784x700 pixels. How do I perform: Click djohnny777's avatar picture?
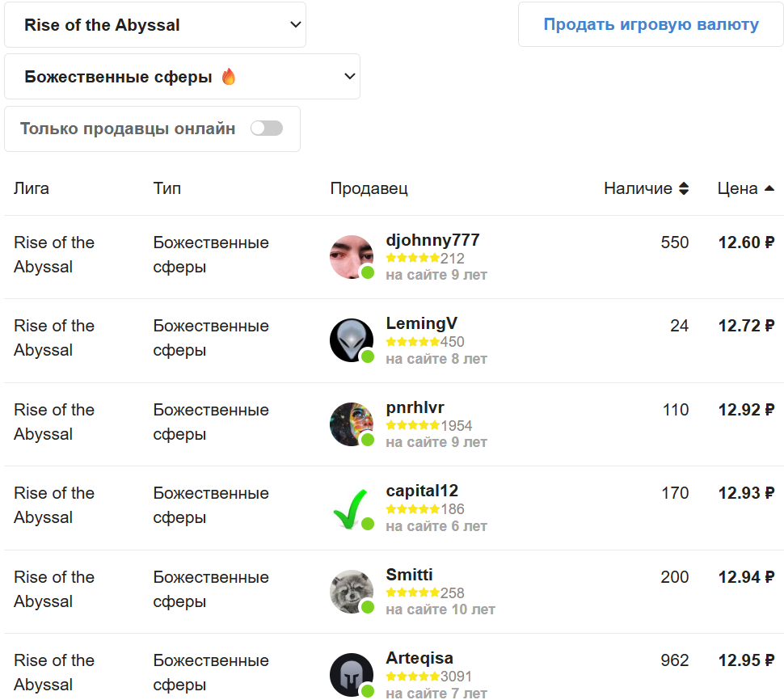(x=351, y=257)
